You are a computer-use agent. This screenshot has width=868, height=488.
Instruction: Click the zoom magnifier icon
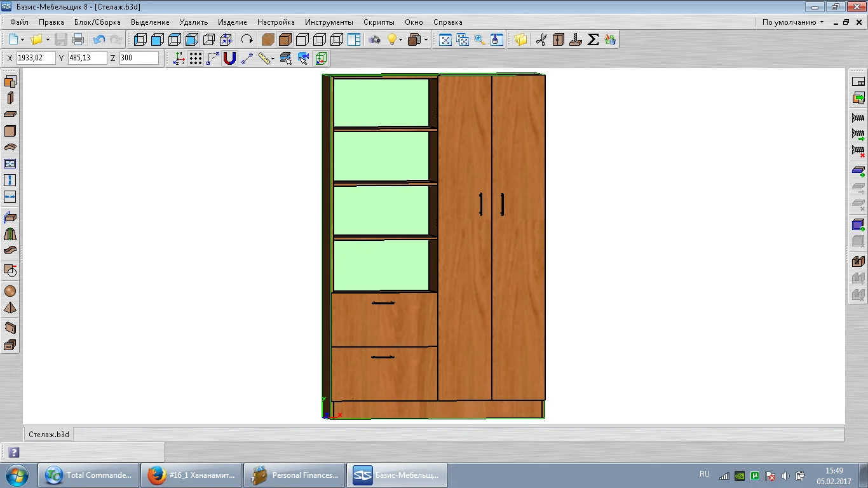(480, 39)
